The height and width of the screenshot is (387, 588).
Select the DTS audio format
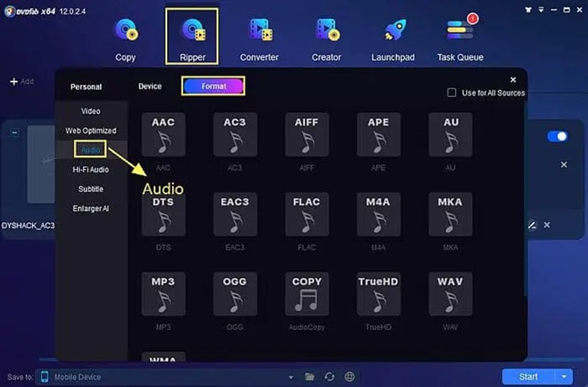point(163,214)
